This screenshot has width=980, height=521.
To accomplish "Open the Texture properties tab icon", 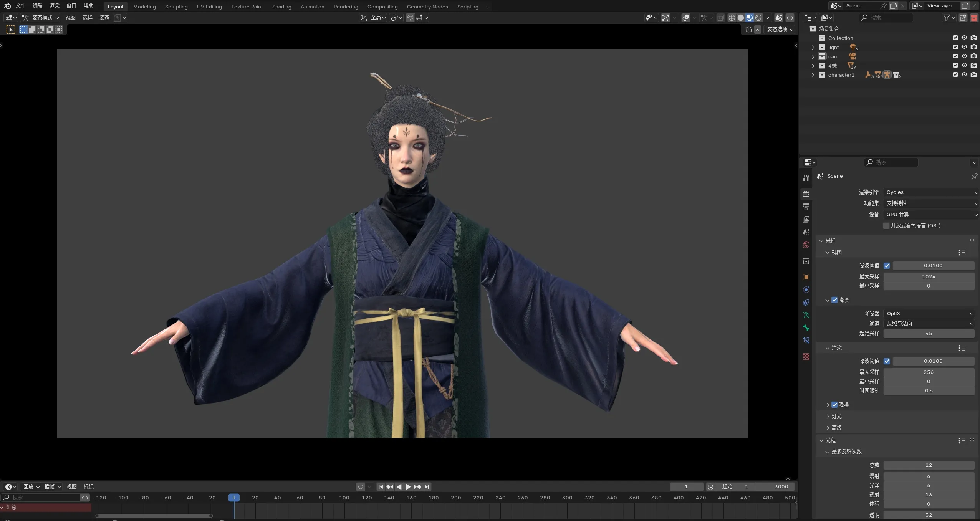I will [806, 357].
